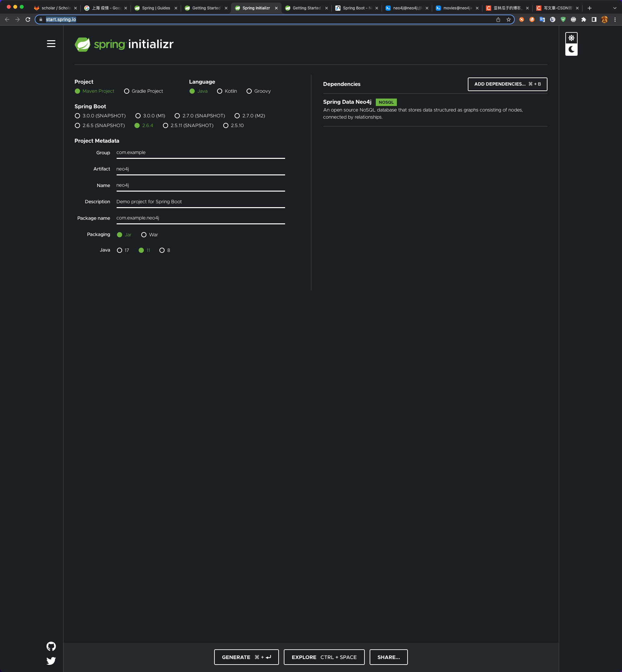Screen dimensions: 622x672
Task: Click the Google Translate extension icon
Action: [542, 19]
